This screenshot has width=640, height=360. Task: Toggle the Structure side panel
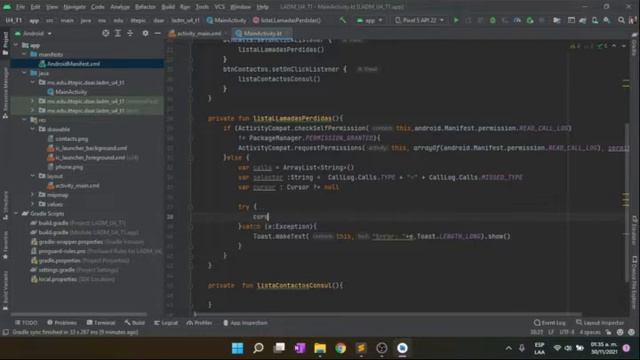click(5, 205)
